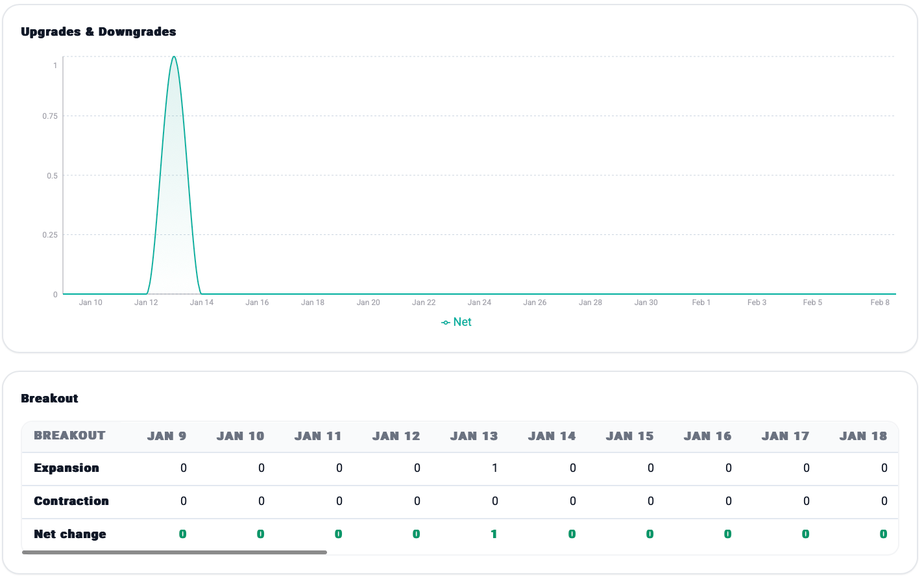924x579 pixels.
Task: Click the Net change row label
Action: [70, 534]
